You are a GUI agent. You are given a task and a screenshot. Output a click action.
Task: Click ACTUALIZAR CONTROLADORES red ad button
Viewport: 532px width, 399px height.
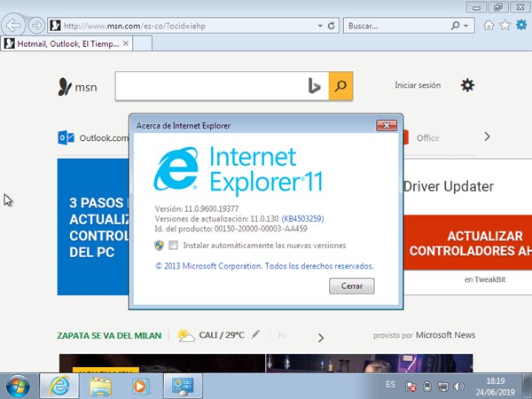(x=467, y=243)
